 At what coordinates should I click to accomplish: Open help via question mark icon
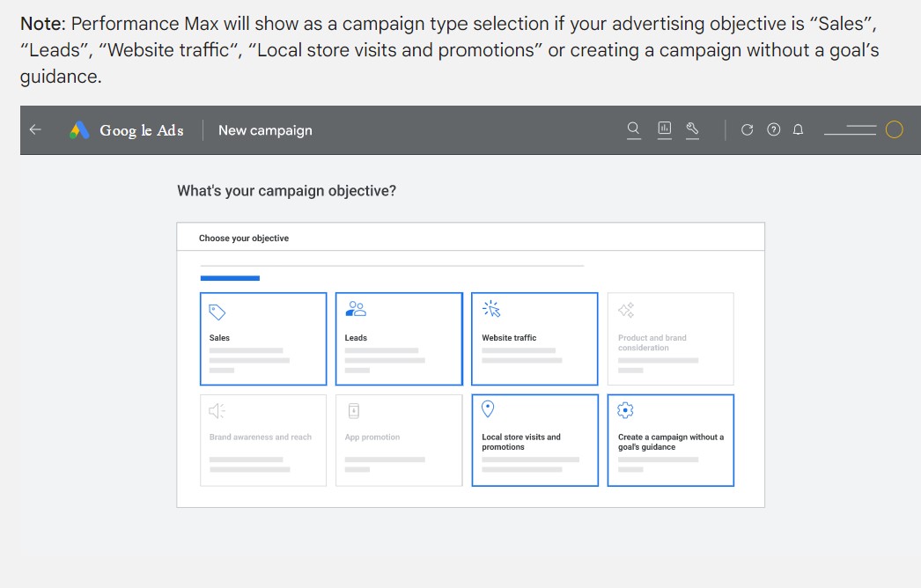tap(773, 130)
